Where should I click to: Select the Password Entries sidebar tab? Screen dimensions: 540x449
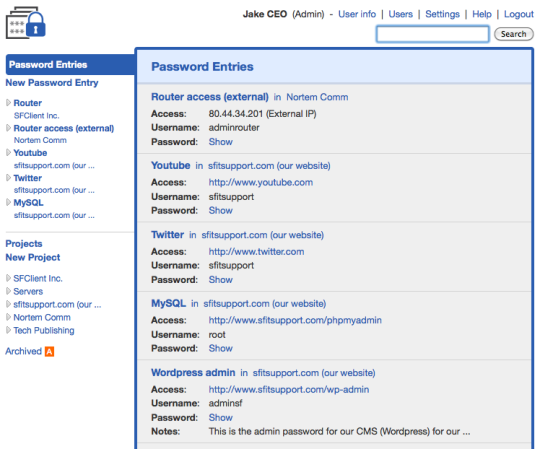click(x=70, y=64)
